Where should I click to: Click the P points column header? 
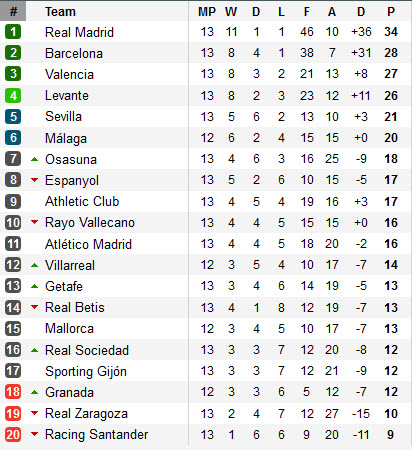[x=391, y=12]
